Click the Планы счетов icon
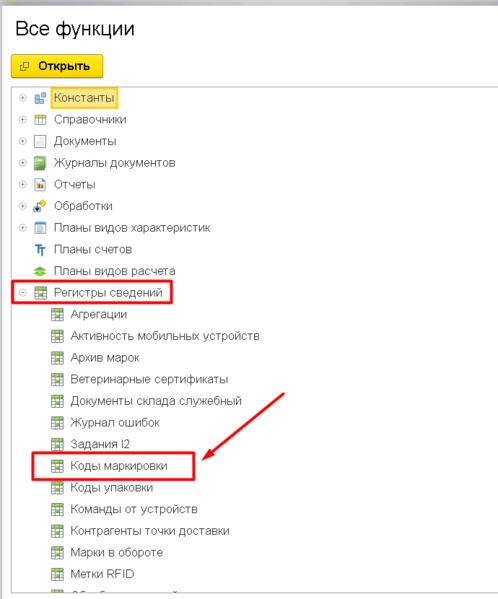This screenshot has width=498, height=599. click(40, 250)
